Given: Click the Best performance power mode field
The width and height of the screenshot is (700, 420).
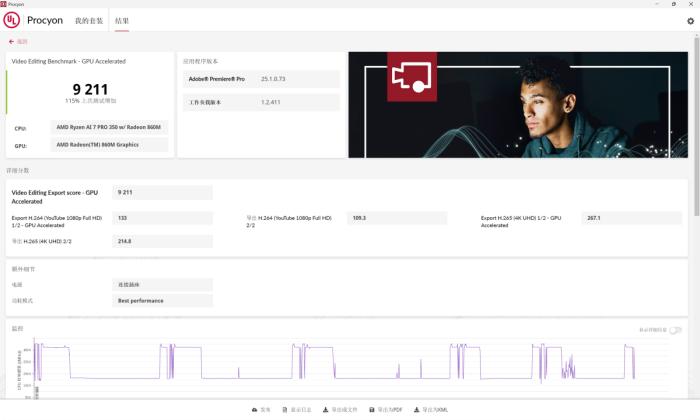Looking at the screenshot, I should coord(162,300).
